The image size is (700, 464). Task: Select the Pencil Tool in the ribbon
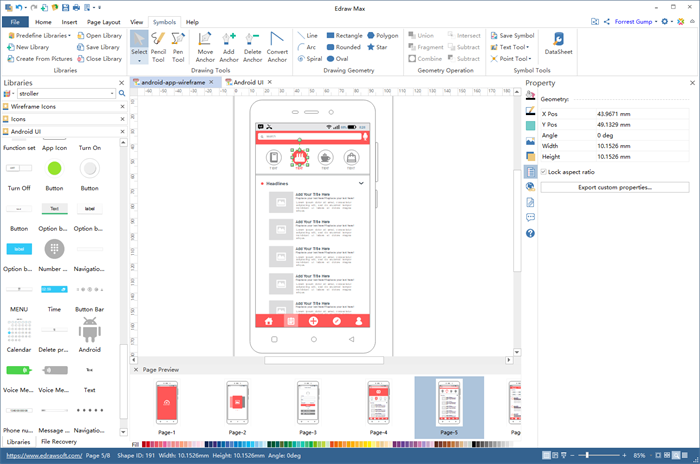(158, 46)
